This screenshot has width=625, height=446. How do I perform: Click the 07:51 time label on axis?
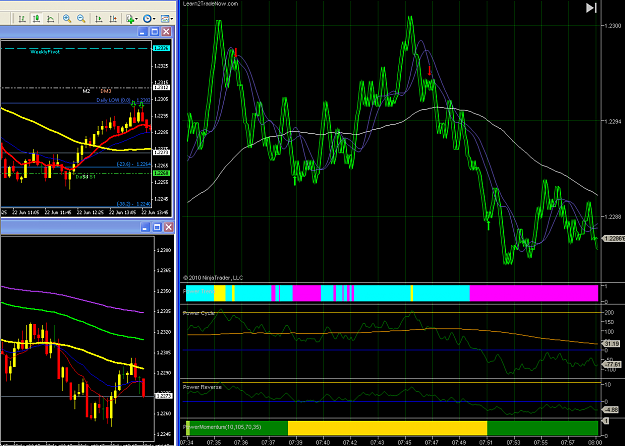pyautogui.click(x=486, y=442)
